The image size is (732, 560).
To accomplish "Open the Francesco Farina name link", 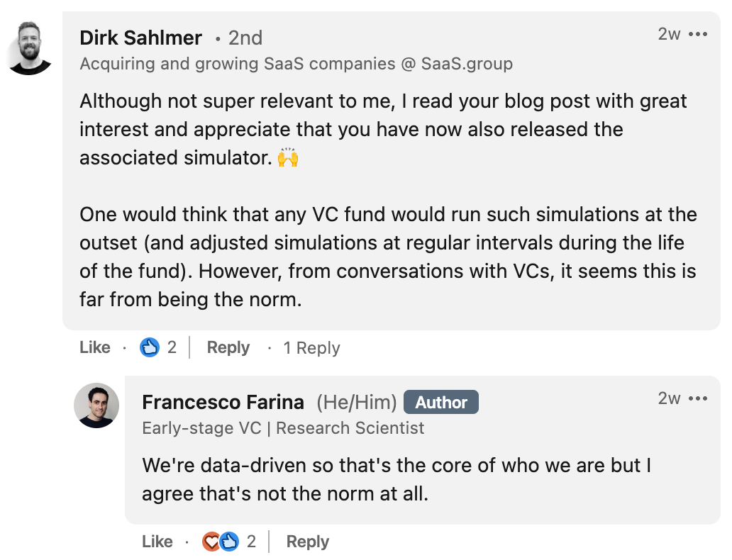I will pos(223,402).
